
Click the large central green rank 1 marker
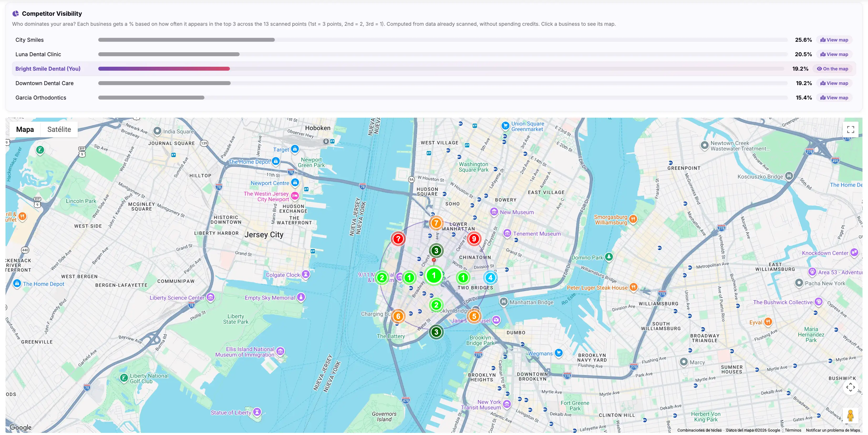click(434, 276)
